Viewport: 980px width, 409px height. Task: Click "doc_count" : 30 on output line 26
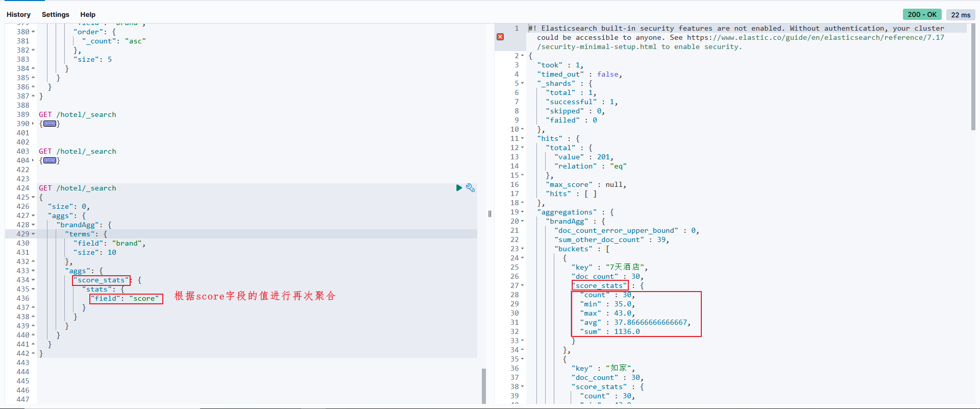tap(607, 276)
